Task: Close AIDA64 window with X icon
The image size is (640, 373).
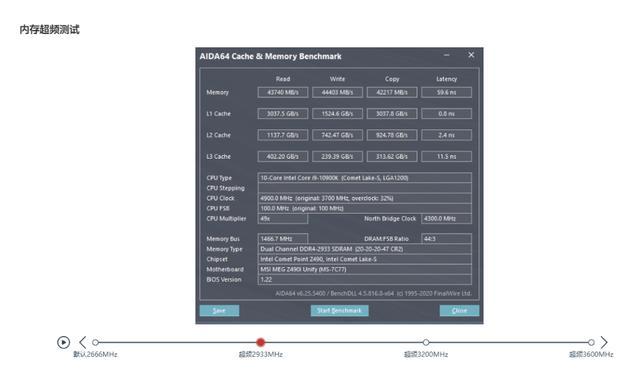Action: (x=471, y=55)
